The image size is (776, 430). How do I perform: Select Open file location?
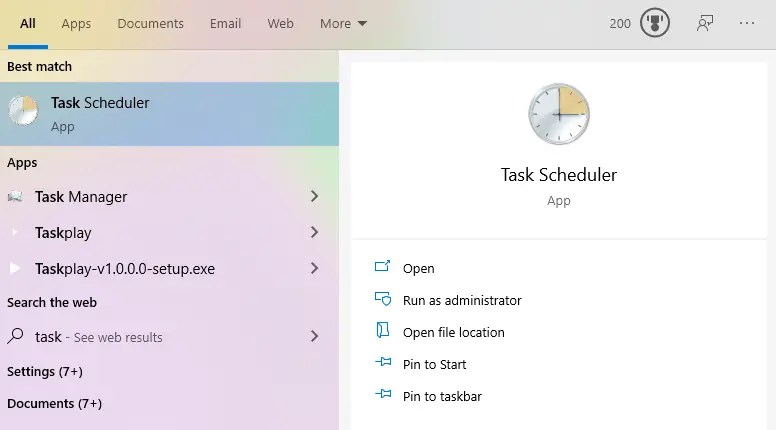click(453, 332)
